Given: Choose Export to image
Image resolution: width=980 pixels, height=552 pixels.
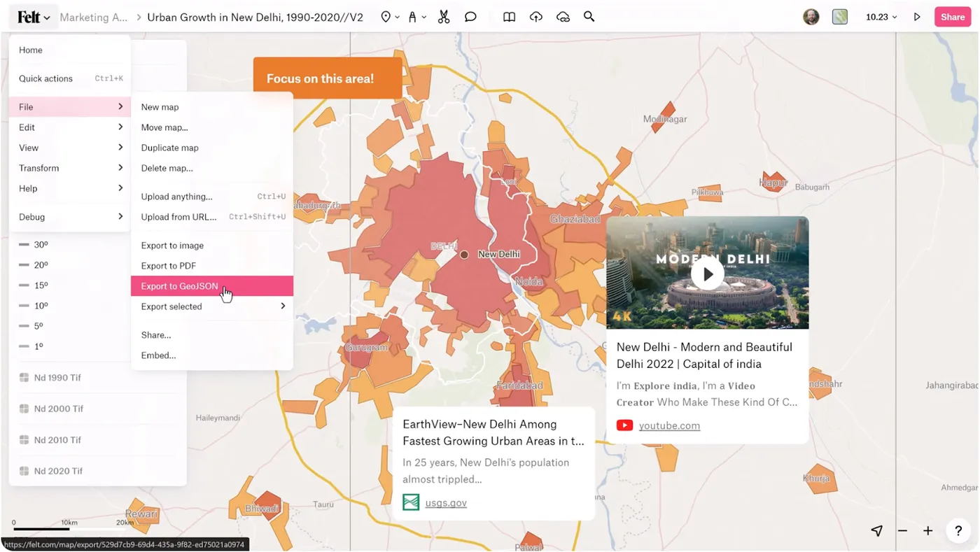Looking at the screenshot, I should pyautogui.click(x=212, y=246).
